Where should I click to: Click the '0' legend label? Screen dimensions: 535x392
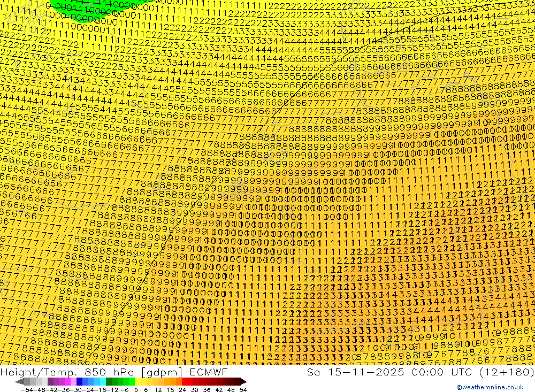click(136, 390)
